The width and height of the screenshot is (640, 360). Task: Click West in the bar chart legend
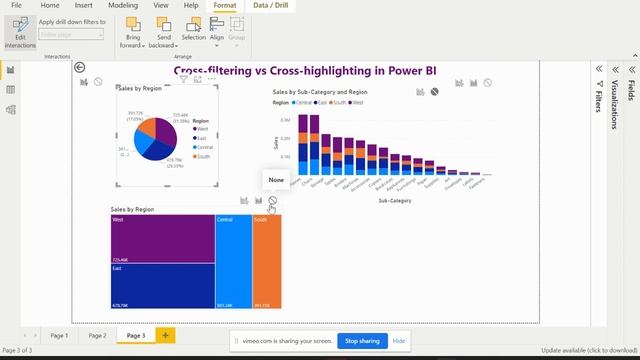pos(355,102)
